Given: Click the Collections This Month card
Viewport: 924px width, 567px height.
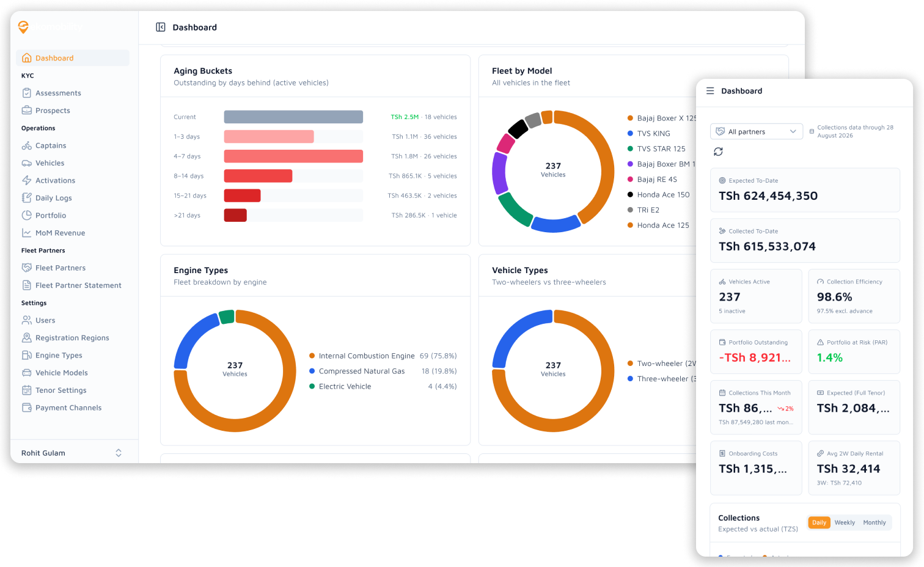Looking at the screenshot, I should tap(756, 408).
